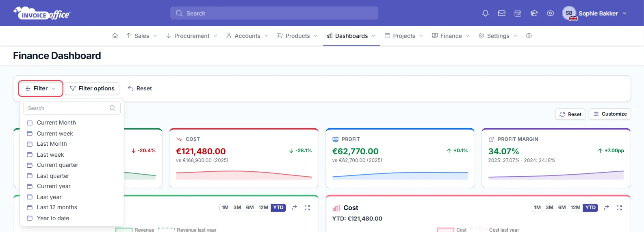Select YTD range on Revenue chart
Image resolution: width=644 pixels, height=232 pixels.
[278, 208]
